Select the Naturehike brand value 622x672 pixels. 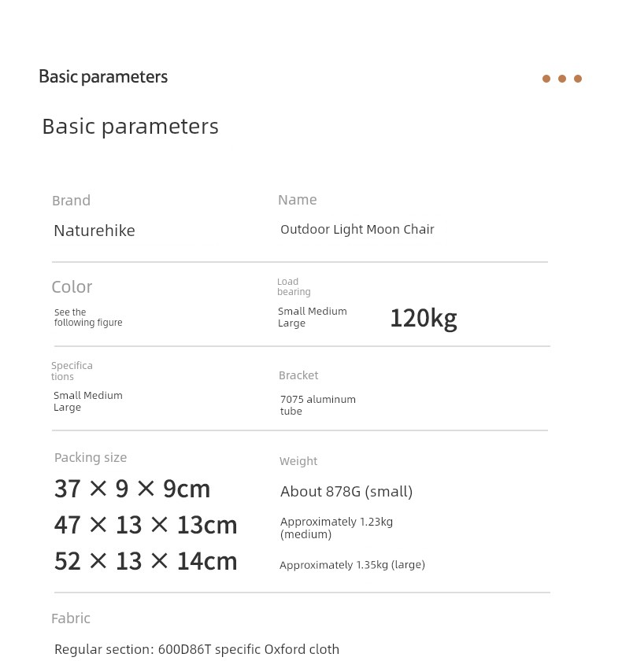click(x=94, y=231)
